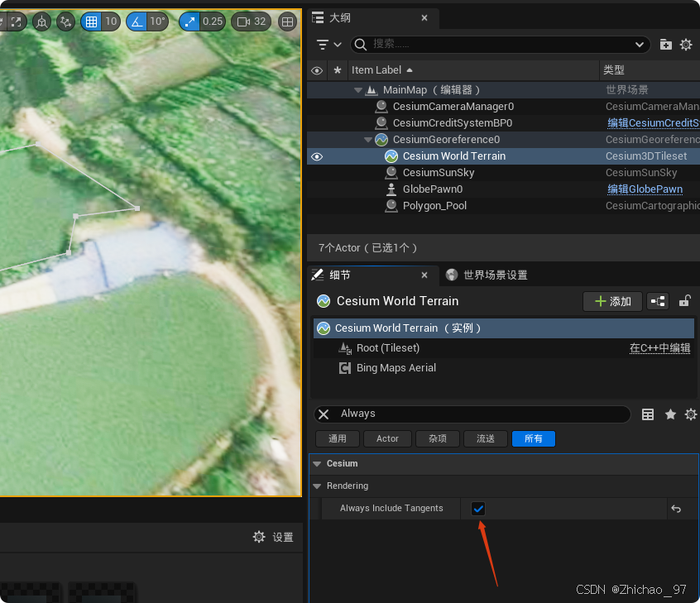Viewport: 700px width, 603px height.
Task: Toggle the details lock icon
Action: pos(685,301)
